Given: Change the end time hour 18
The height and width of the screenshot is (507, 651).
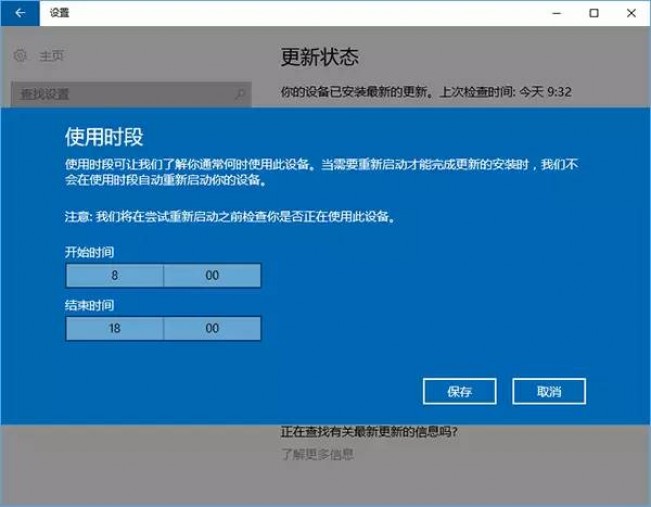Looking at the screenshot, I should point(115,328).
